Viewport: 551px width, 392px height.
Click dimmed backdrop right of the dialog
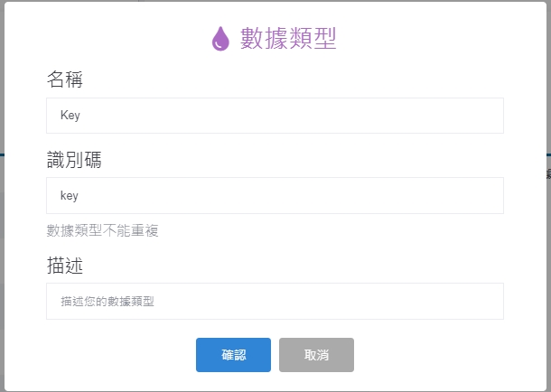(547, 271)
